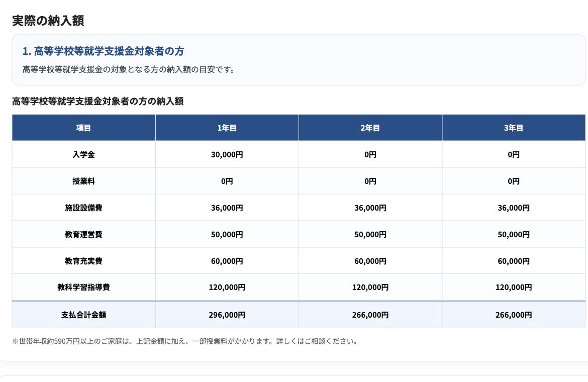The height and width of the screenshot is (382, 588).
Task: Click the subheading 高等学校等就学支援金対象者の方の納入額
Action: [x=97, y=101]
